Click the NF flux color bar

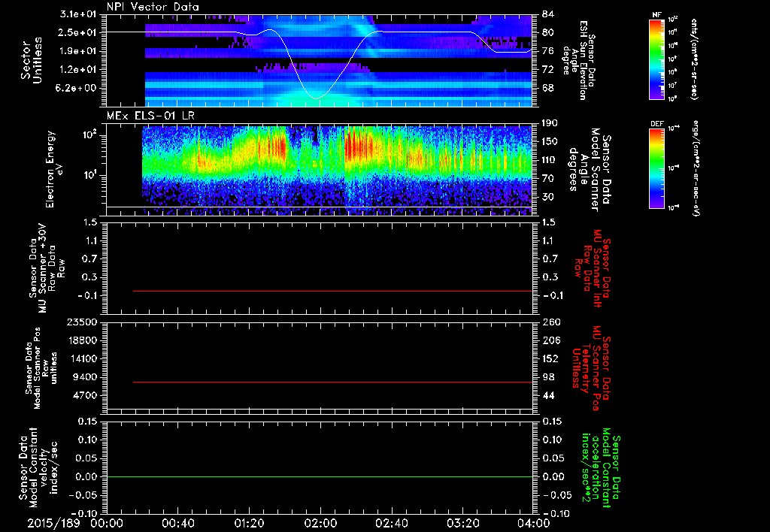656,59
